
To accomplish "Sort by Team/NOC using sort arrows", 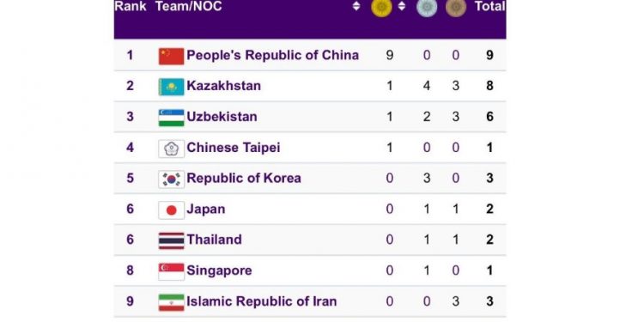I will coord(356,6).
